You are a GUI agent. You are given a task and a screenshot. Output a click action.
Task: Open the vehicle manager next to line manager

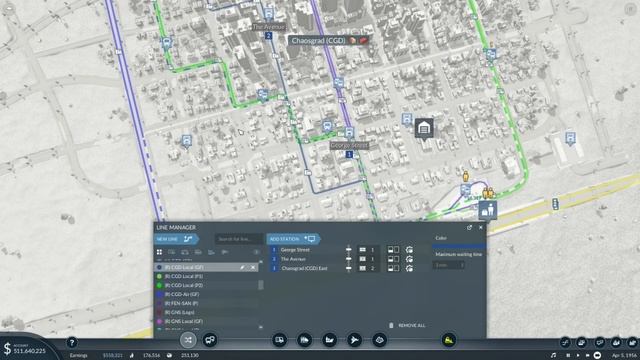click(210, 340)
